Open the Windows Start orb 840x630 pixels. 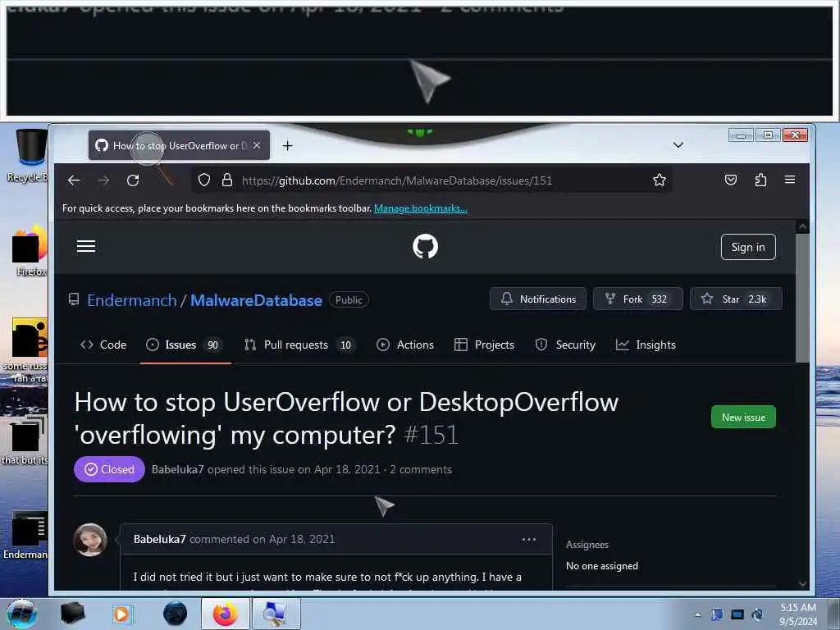22,614
